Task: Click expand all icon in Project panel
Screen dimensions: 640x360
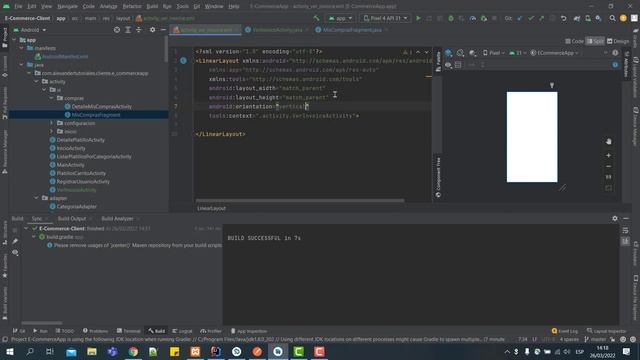Action: pos(128,30)
